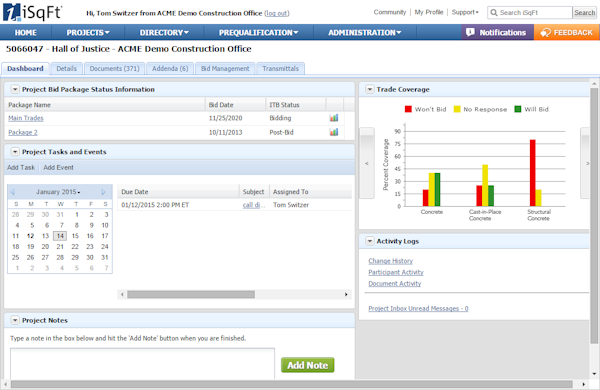Viewport: 600px width, 390px height.
Task: Open the Administration dropdown menu
Action: pos(365,33)
